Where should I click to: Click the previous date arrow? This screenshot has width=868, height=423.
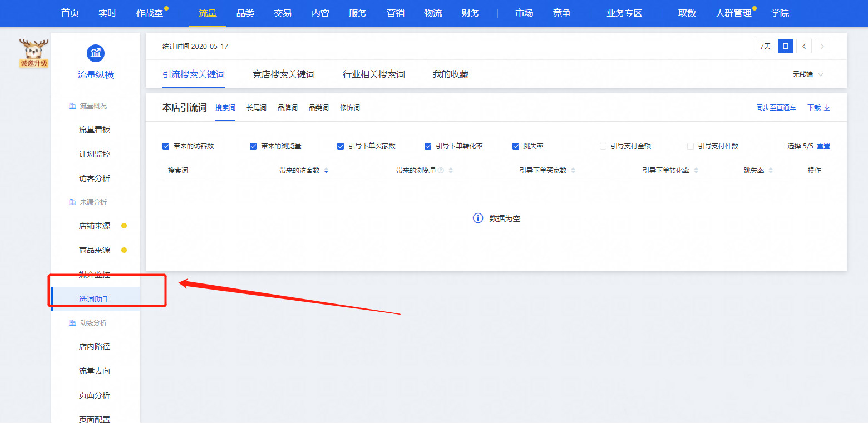pos(803,46)
